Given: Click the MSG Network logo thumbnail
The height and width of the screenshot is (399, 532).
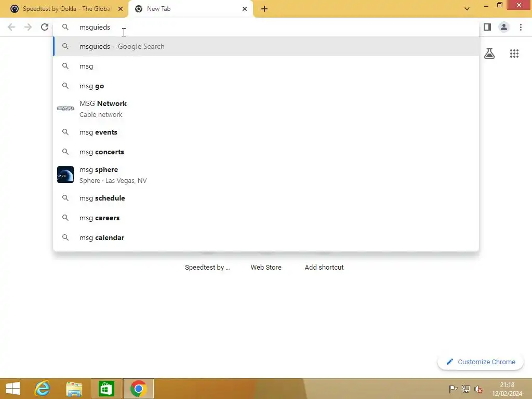Looking at the screenshot, I should pyautogui.click(x=65, y=109).
